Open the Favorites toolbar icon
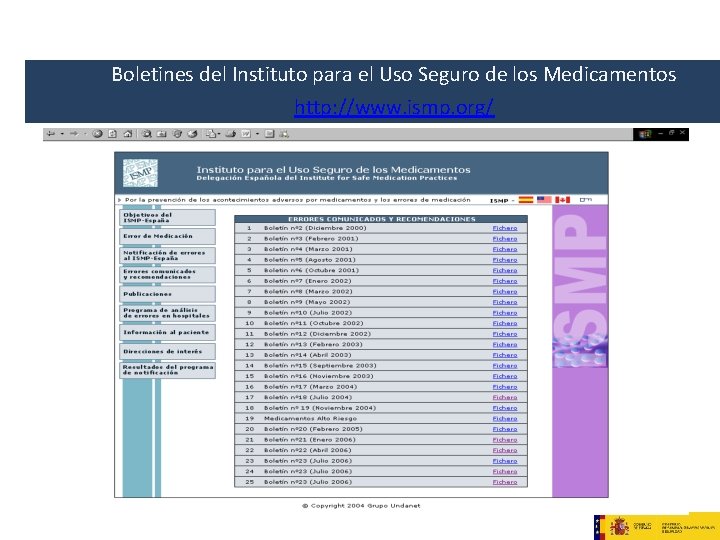 162,134
